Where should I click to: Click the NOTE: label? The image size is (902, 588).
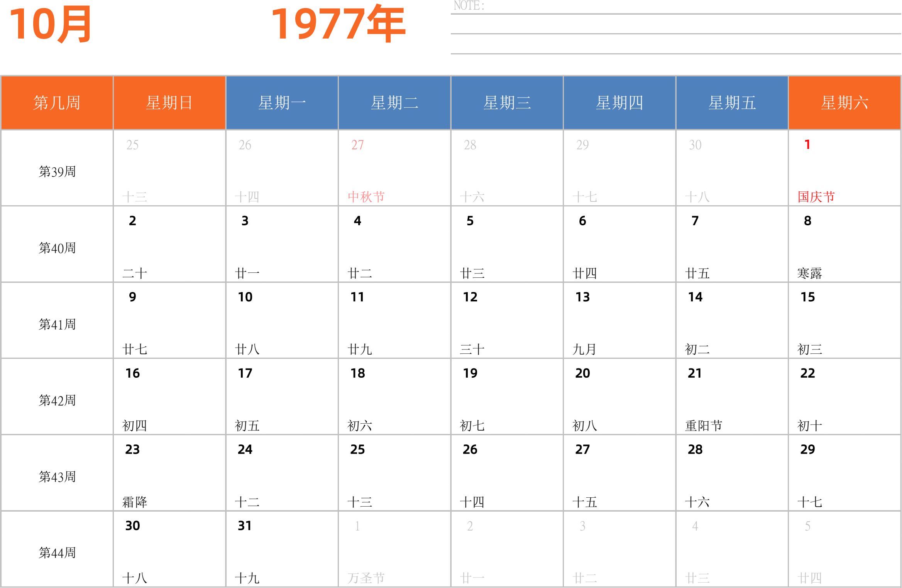[469, 5]
